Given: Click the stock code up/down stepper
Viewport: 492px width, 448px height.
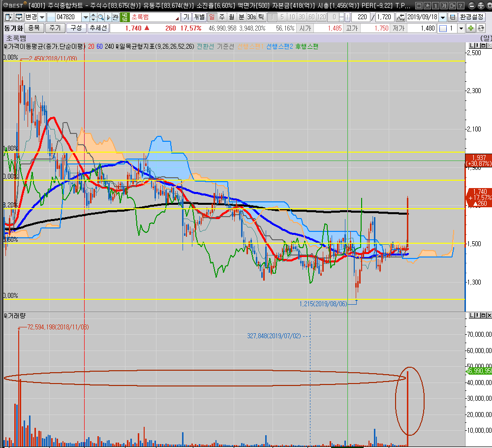Looking at the screenshot, I should pos(93,17).
